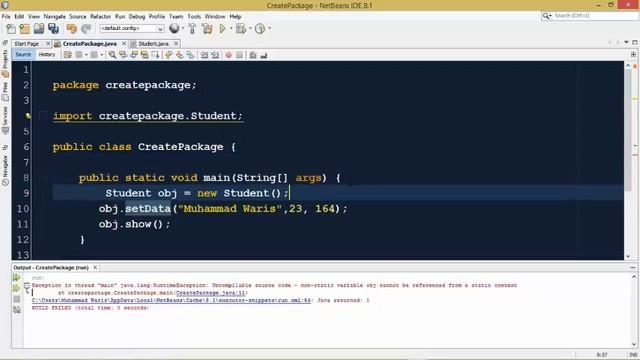Click Re-run with different parameters icon in Output
This screenshot has height=360, width=640.
click(16, 289)
